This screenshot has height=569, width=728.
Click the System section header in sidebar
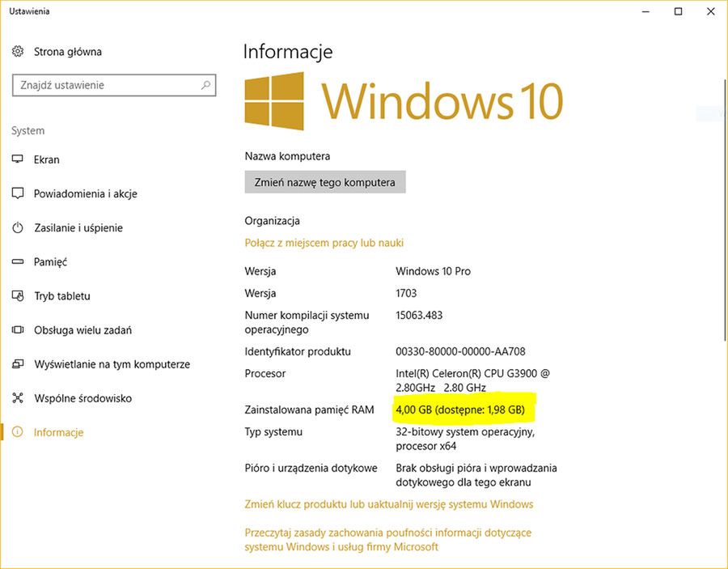coord(28,130)
